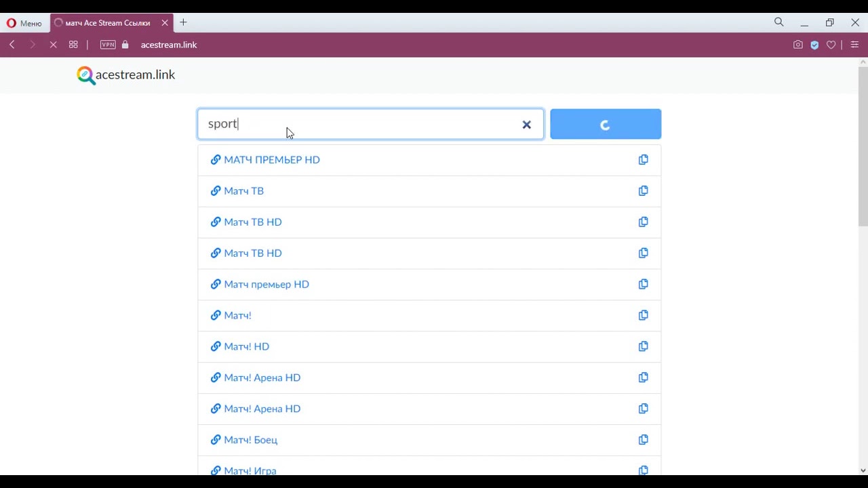Image resolution: width=868 pixels, height=488 pixels.
Task: Close the матч Ace Stream Ссылки tab
Action: (x=165, y=23)
